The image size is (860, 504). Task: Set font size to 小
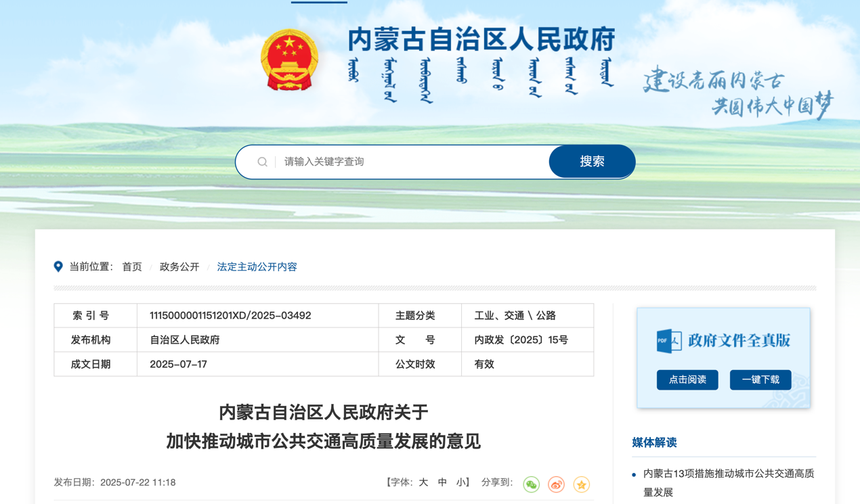coord(461,482)
